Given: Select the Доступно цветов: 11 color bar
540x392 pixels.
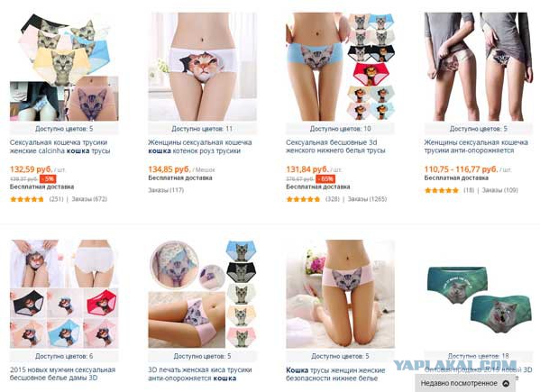Looking at the screenshot, I should coord(203,129).
